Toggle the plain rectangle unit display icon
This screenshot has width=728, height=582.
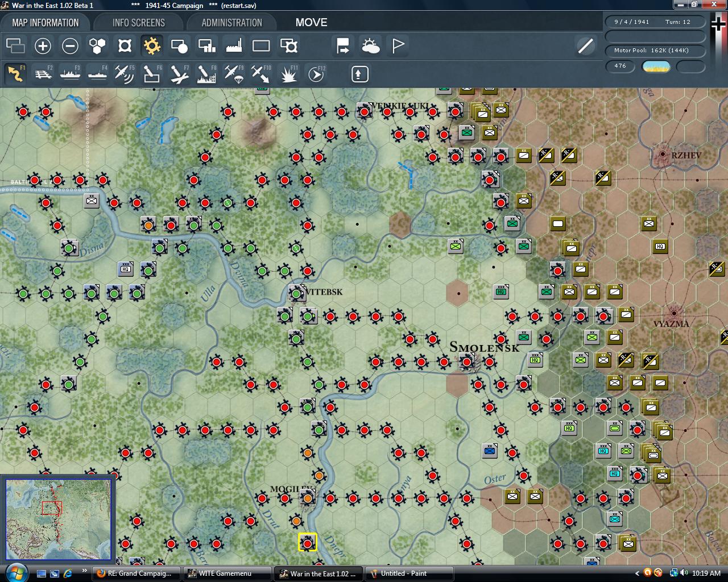point(261,46)
